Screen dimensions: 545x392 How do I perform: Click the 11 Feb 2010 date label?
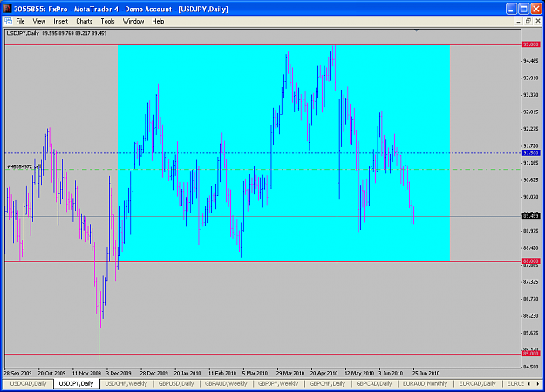pos(222,373)
